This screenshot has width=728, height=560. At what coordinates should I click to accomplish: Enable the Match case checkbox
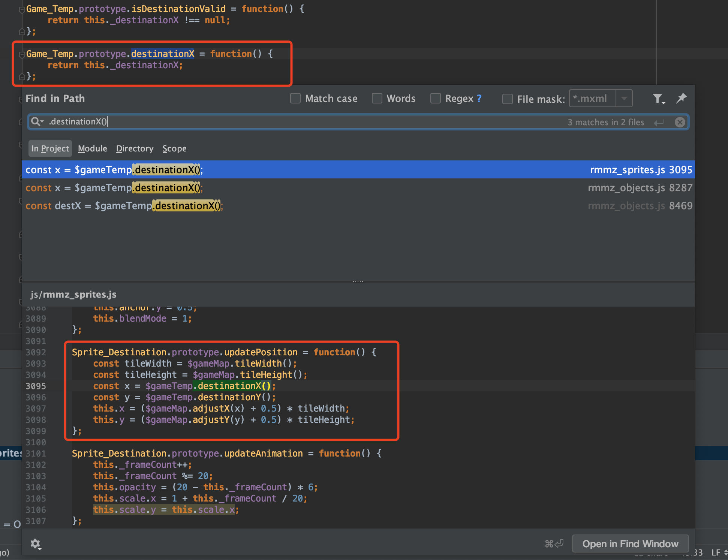coord(295,99)
